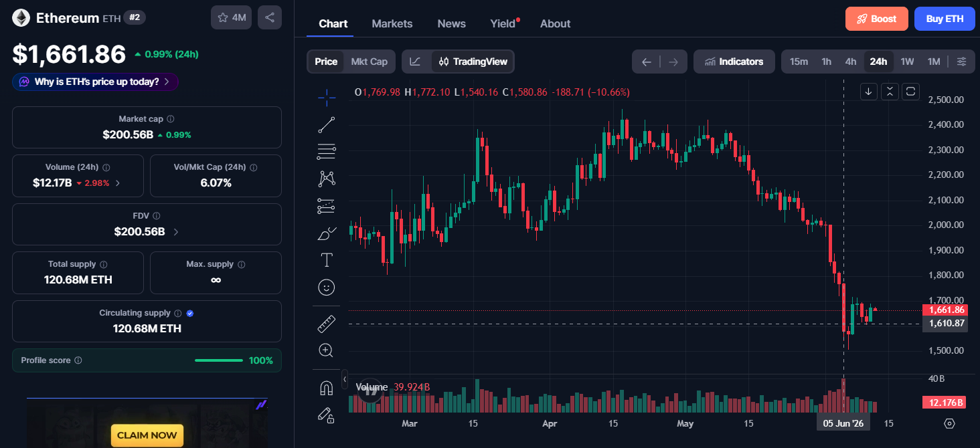This screenshot has height=448, width=980.
Task: Click the fullscreen chart icon
Action: tap(910, 91)
